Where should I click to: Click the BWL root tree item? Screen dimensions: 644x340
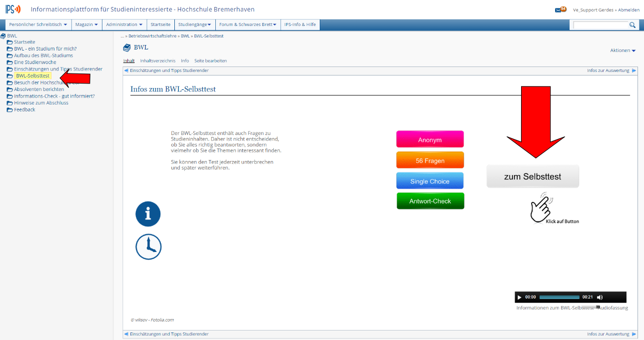click(12, 36)
